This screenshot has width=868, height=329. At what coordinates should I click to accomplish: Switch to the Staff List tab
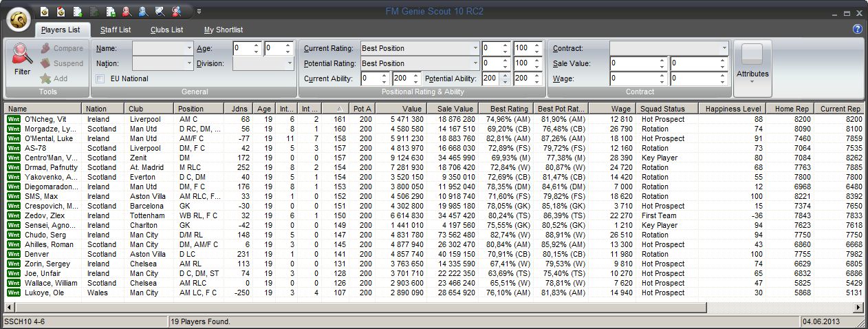(115, 30)
